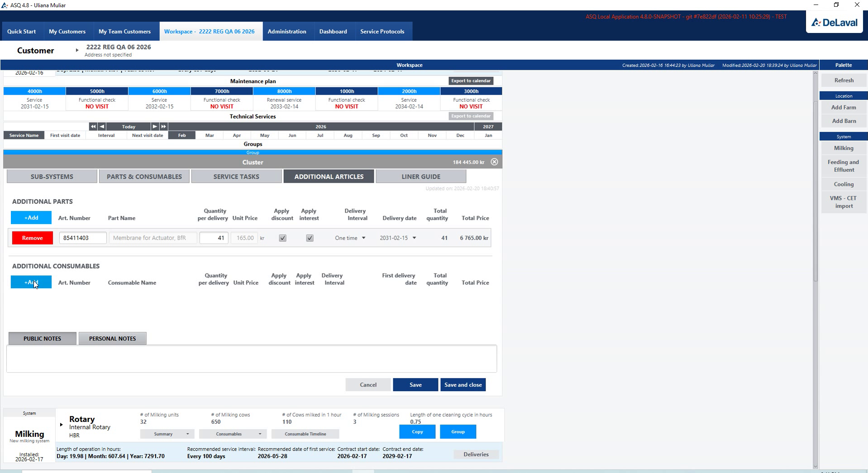
Task: Add a new additional consumable
Action: pyautogui.click(x=31, y=282)
